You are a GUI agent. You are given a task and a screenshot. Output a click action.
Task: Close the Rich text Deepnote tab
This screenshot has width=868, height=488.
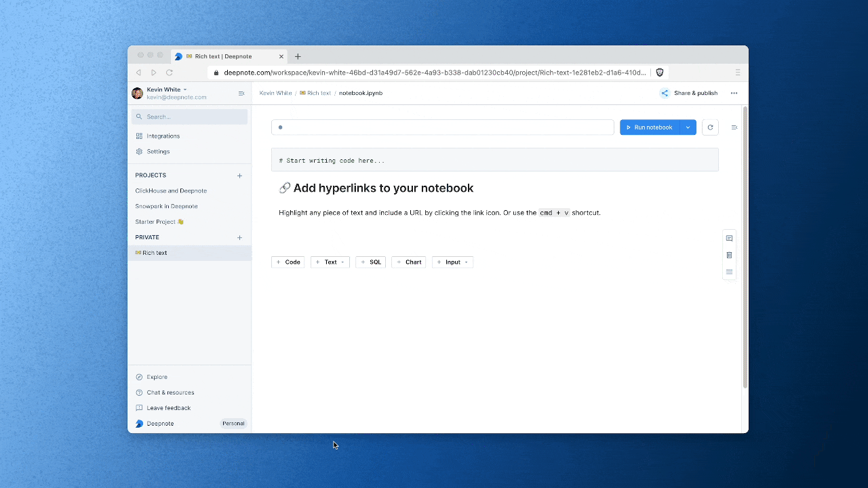(281, 56)
